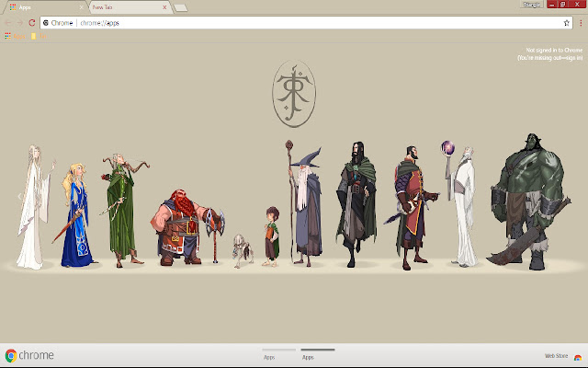Switch to the New Tab browser tab
Screen dimensions: 588x368
point(130,7)
